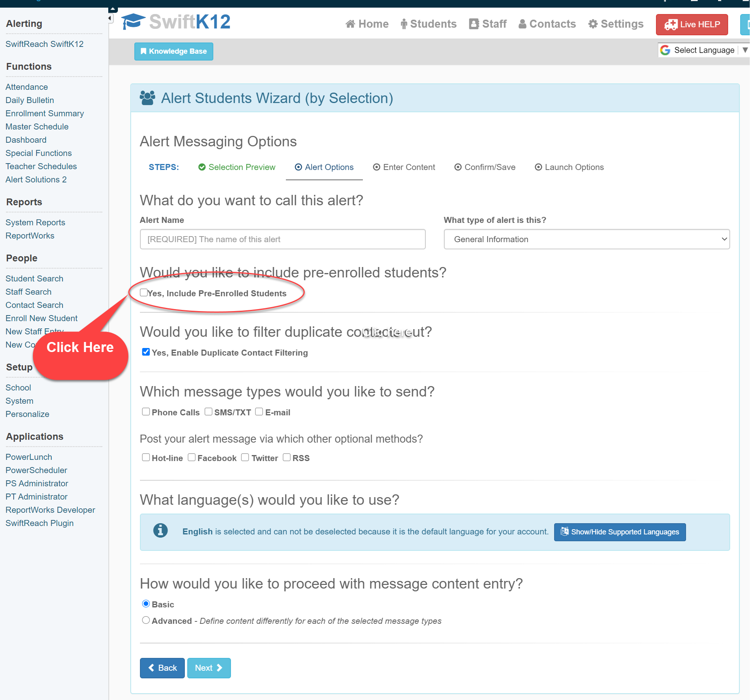
Task: Open the ReportWorks link
Action: [x=30, y=236]
